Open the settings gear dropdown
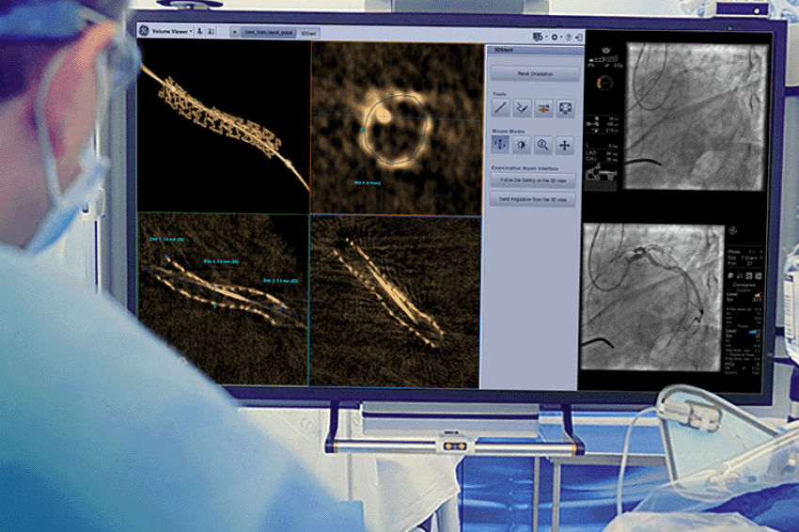 [556, 38]
